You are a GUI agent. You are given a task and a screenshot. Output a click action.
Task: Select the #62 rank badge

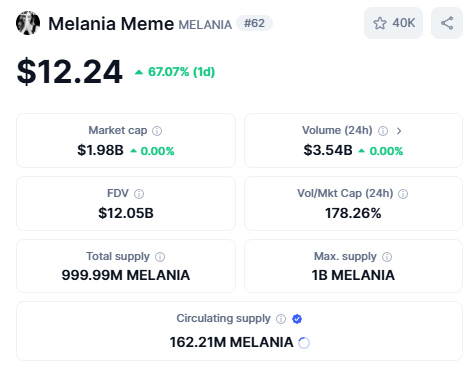254,23
